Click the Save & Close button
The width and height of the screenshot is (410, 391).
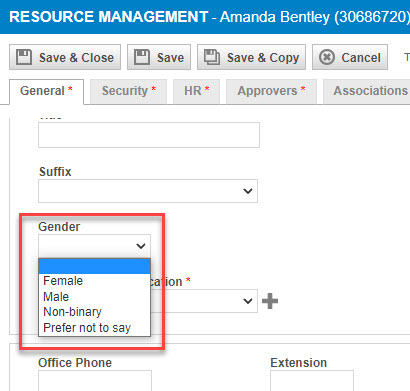click(x=65, y=57)
